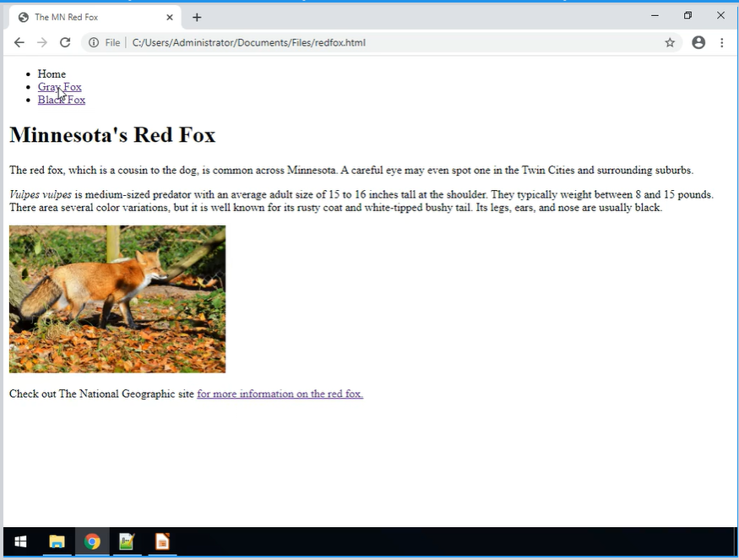Open the notepad editor taskbar icon

[127, 542]
